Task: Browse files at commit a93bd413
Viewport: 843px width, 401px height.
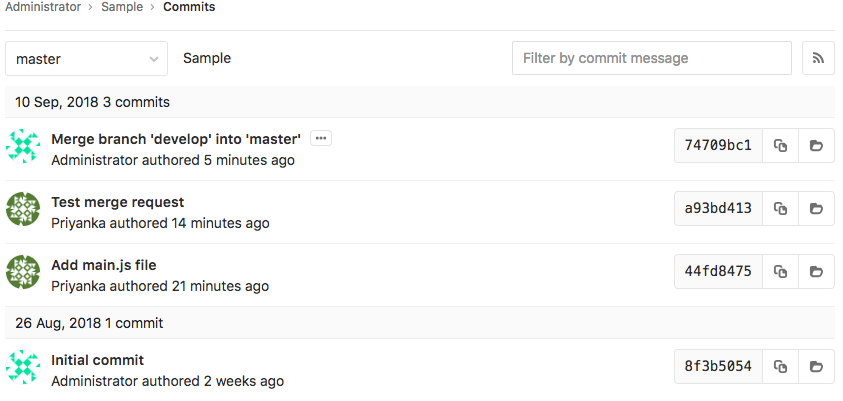Action: [x=816, y=208]
